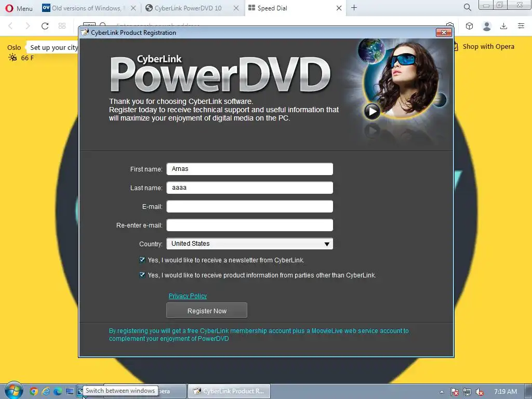Focus the Re-enter e-mail field
The image size is (532, 399).
click(249, 225)
